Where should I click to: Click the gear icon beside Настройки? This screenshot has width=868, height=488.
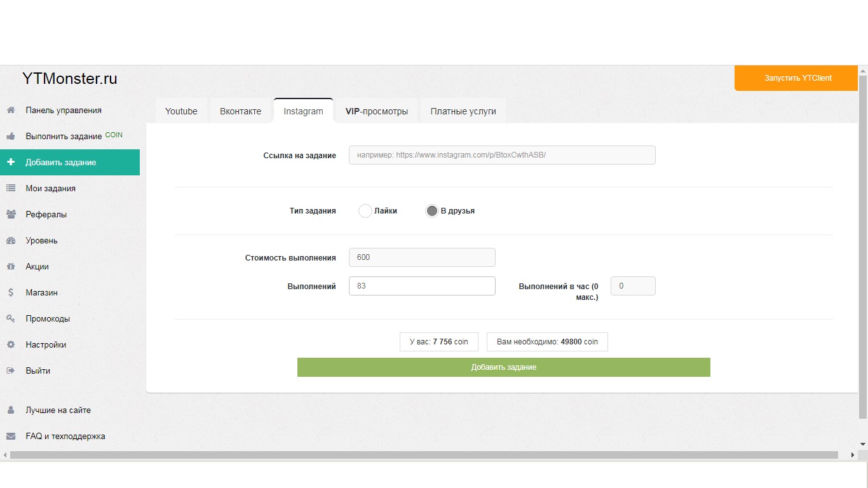(x=11, y=345)
